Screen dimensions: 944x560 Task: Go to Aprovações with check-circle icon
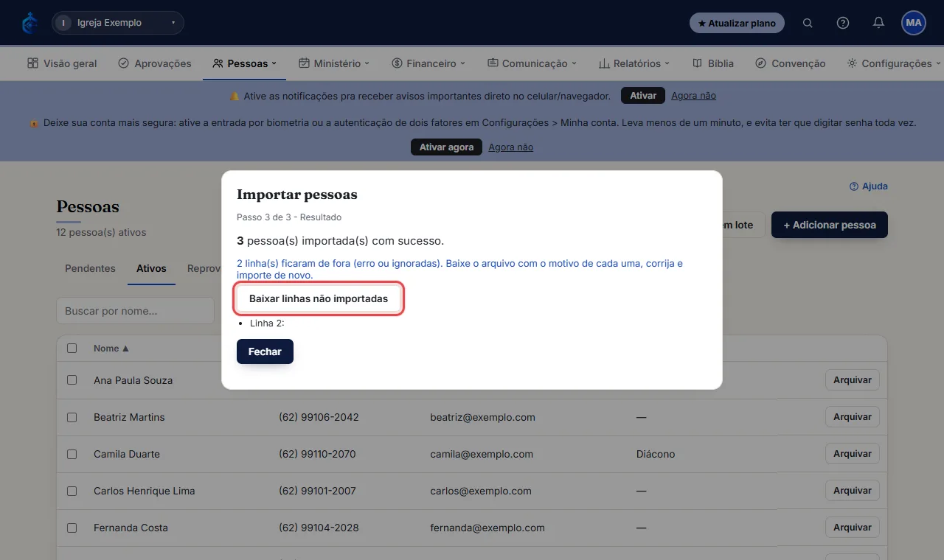point(155,63)
